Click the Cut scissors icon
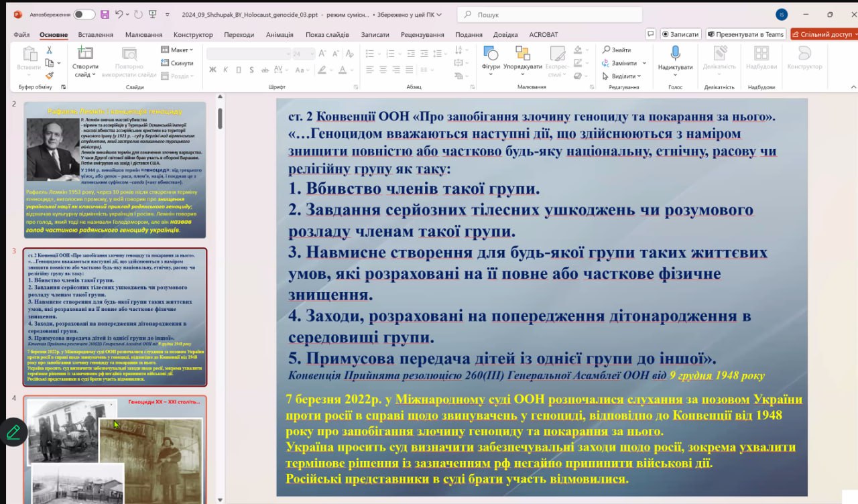Screen dimensions: 858x504 [50, 50]
